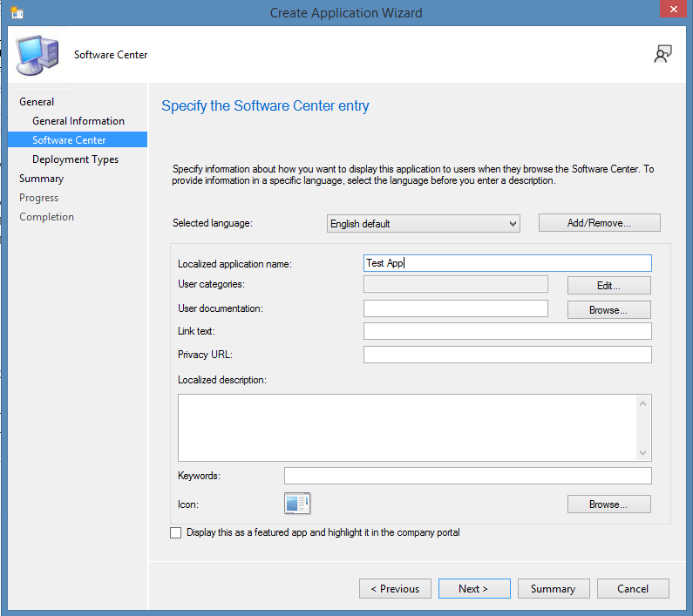
Task: Proceed with the Next button
Action: click(x=474, y=589)
